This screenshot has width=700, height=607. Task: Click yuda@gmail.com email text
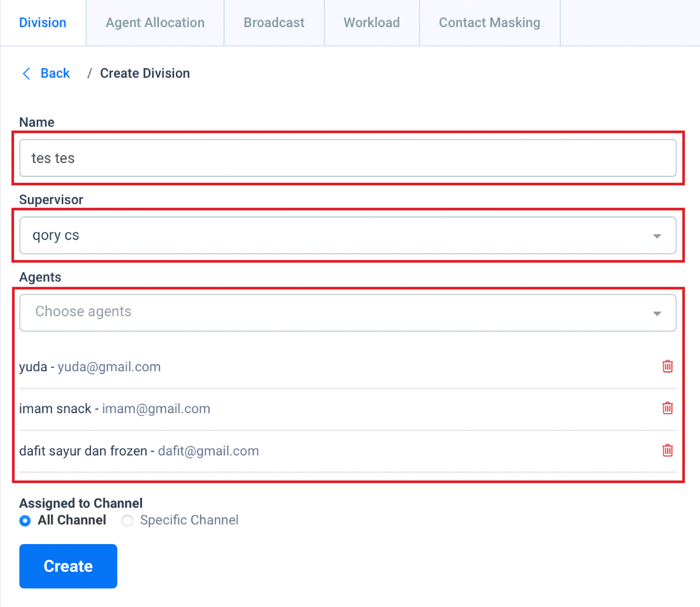(x=109, y=367)
